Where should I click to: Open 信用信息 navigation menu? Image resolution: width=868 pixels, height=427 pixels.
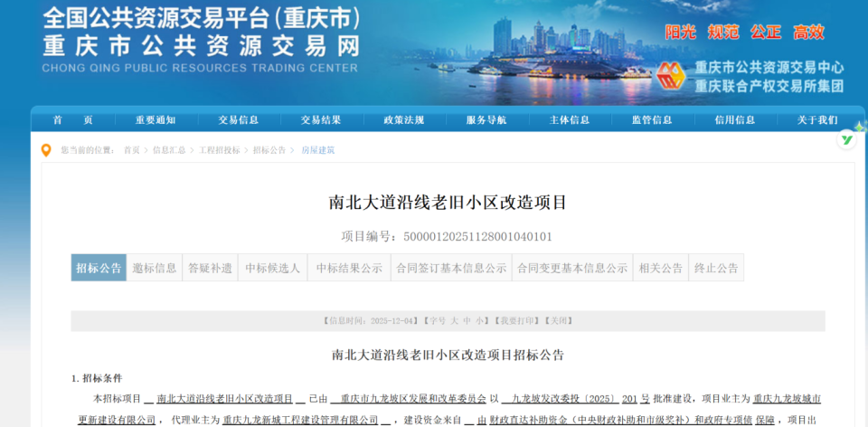(x=734, y=120)
